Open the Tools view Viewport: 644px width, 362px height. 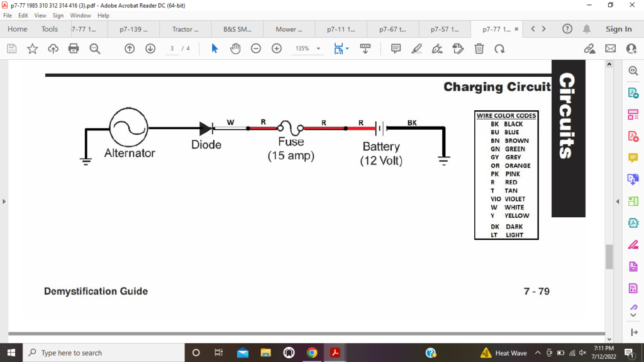point(50,29)
